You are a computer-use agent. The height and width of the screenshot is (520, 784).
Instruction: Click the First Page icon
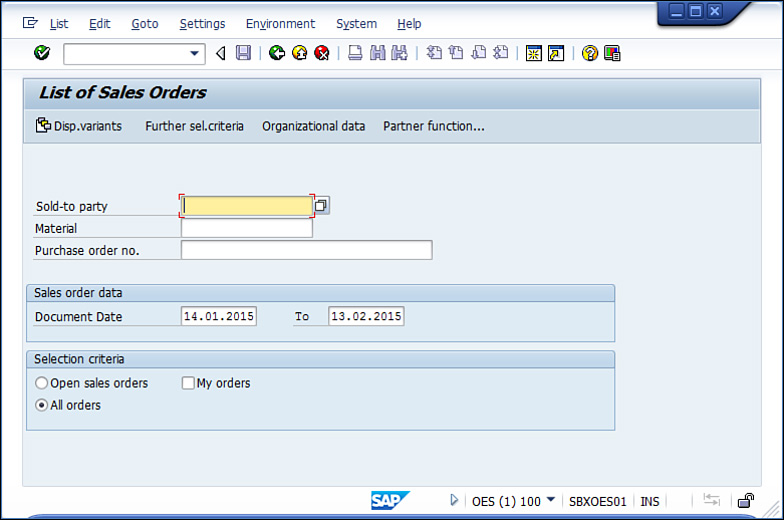coord(434,52)
